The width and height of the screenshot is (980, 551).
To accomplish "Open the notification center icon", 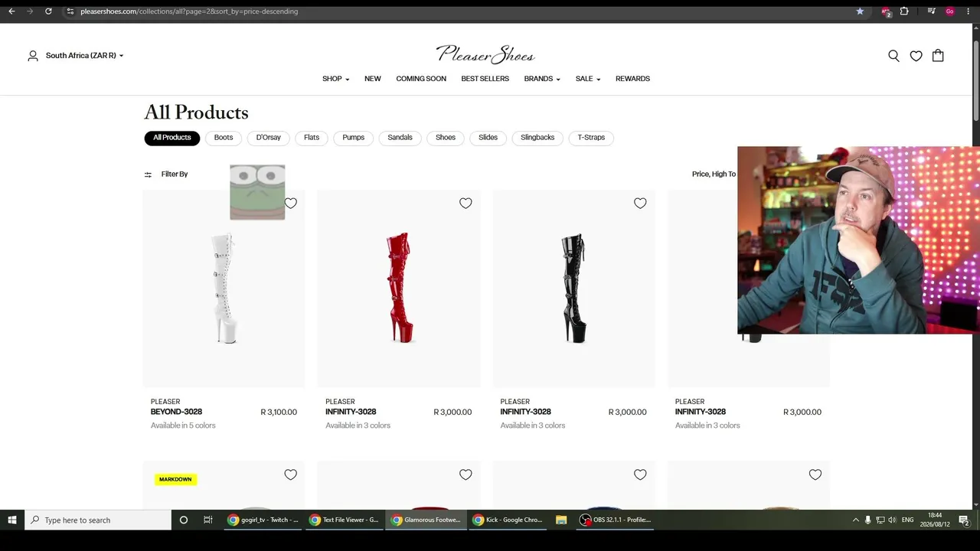I will click(964, 520).
